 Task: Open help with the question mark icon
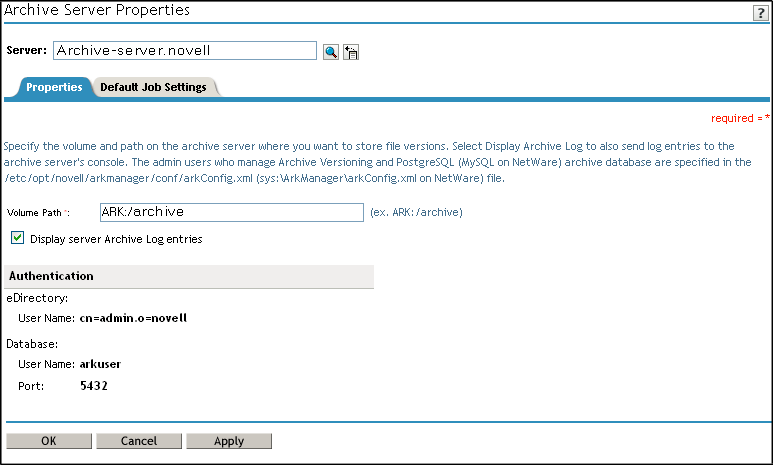point(760,12)
